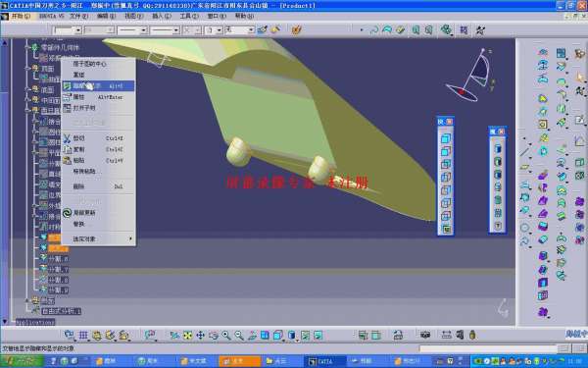Choose 属性 Alt+Enter from context menu
588x368 pixels.
98,97
